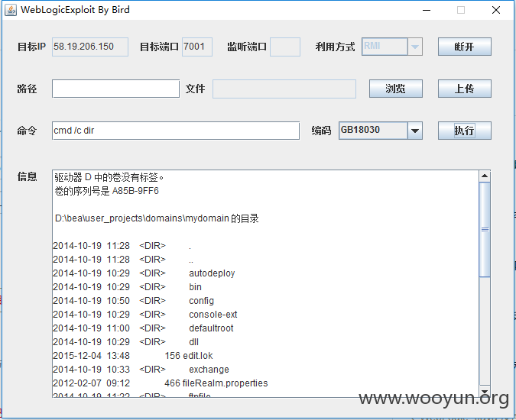Click the edit.lok file entry
Image resolution: width=516 pixels, height=420 pixels.
coord(198,356)
